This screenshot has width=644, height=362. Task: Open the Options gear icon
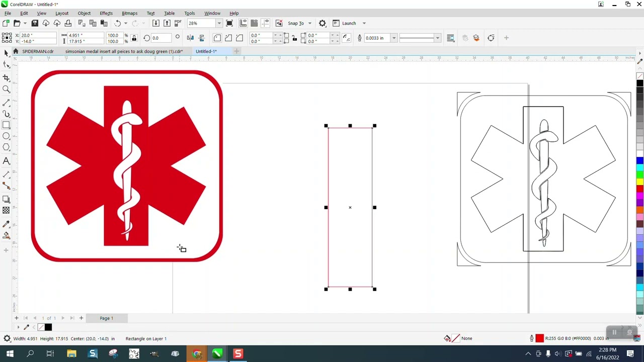[323, 23]
